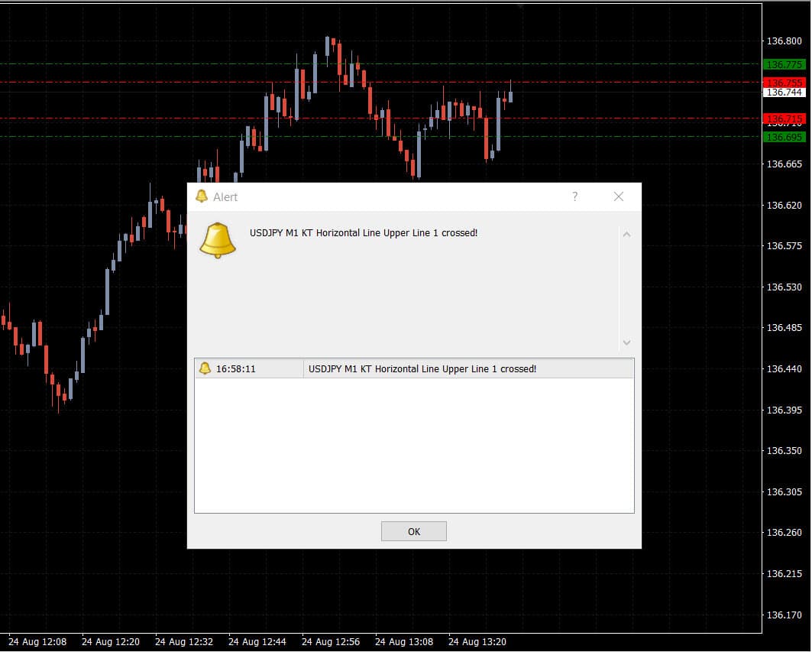
Task: Click the 136.620 price scale value
Action: [784, 206]
